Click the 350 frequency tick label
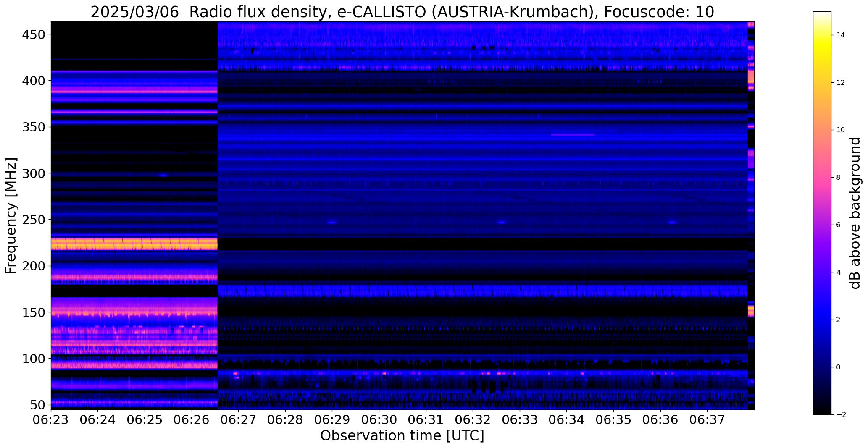 [x=34, y=127]
